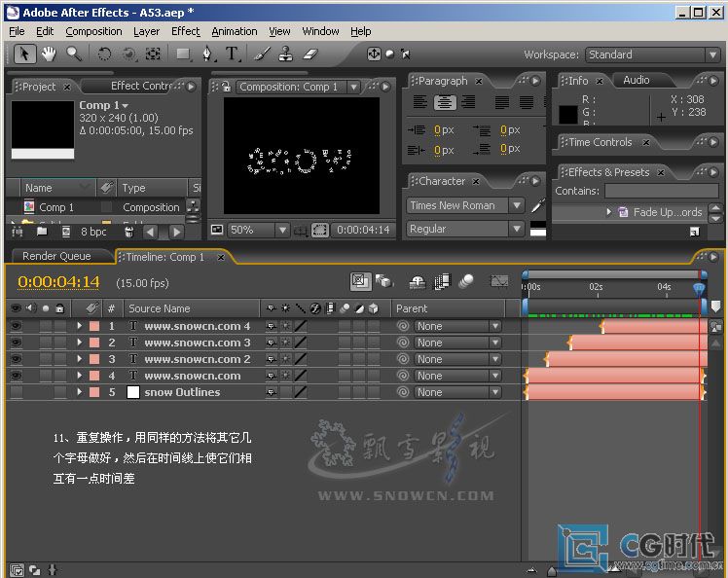Click Type column header in Project
The height and width of the screenshot is (578, 728).
click(x=133, y=188)
